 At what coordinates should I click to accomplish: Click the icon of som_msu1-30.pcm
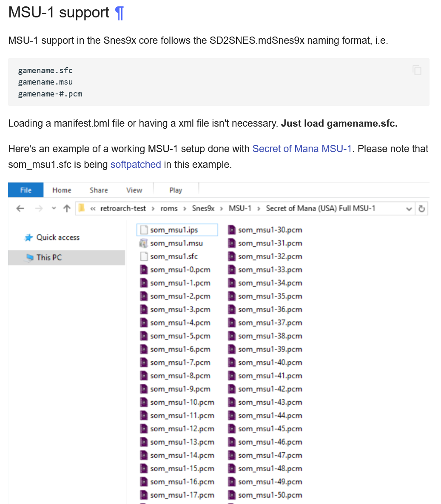tap(232, 230)
